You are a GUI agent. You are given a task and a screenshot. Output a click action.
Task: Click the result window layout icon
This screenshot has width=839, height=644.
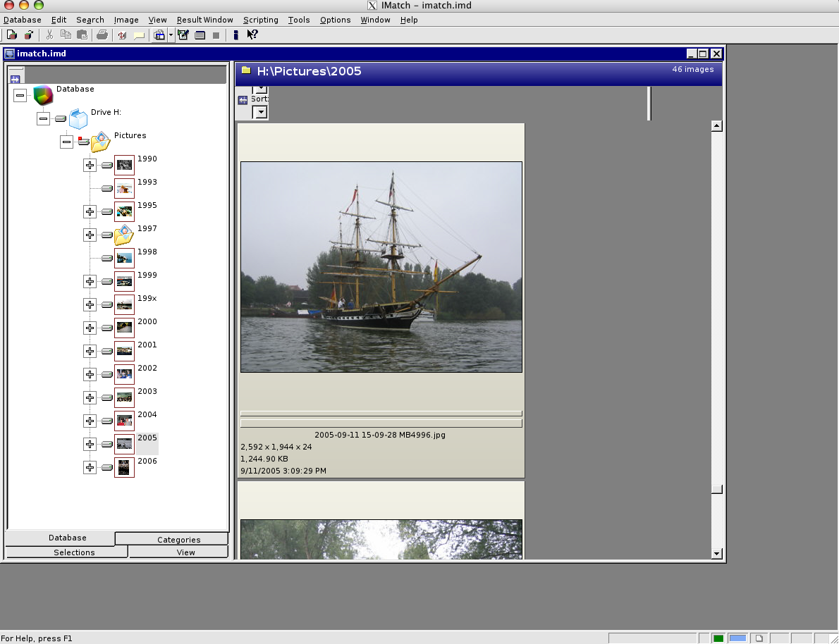[x=159, y=35]
